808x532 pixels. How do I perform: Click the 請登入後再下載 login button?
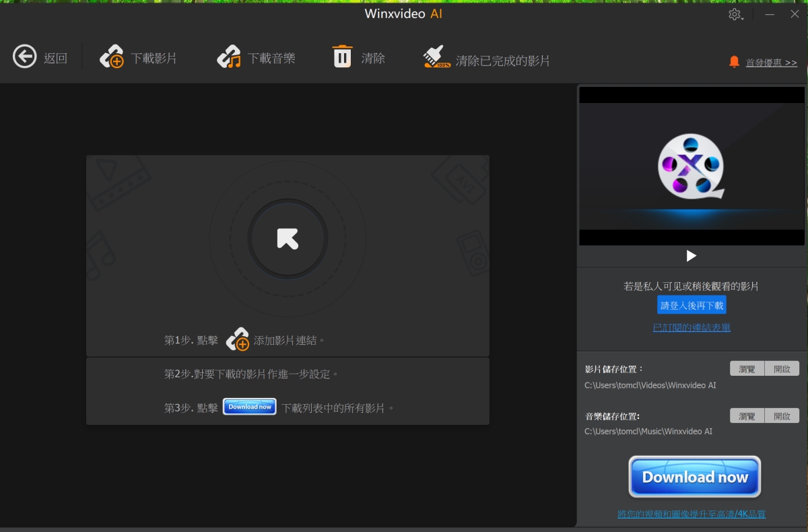point(692,306)
